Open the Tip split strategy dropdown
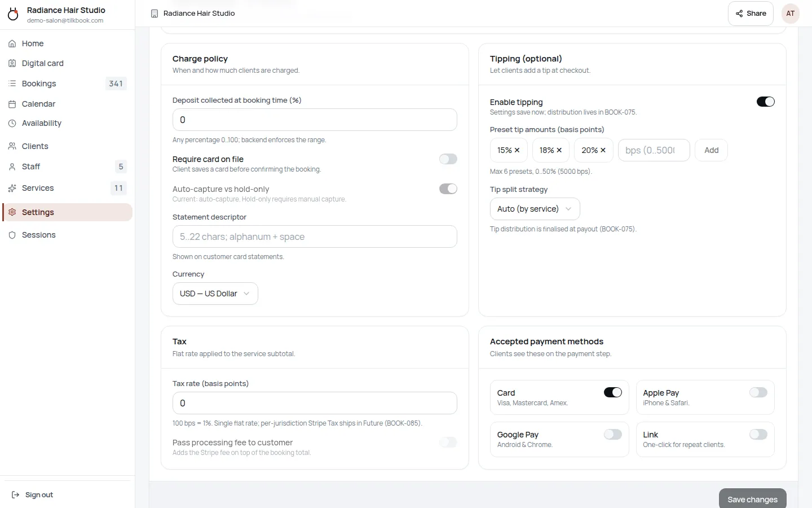The height and width of the screenshot is (508, 812). pyautogui.click(x=535, y=209)
